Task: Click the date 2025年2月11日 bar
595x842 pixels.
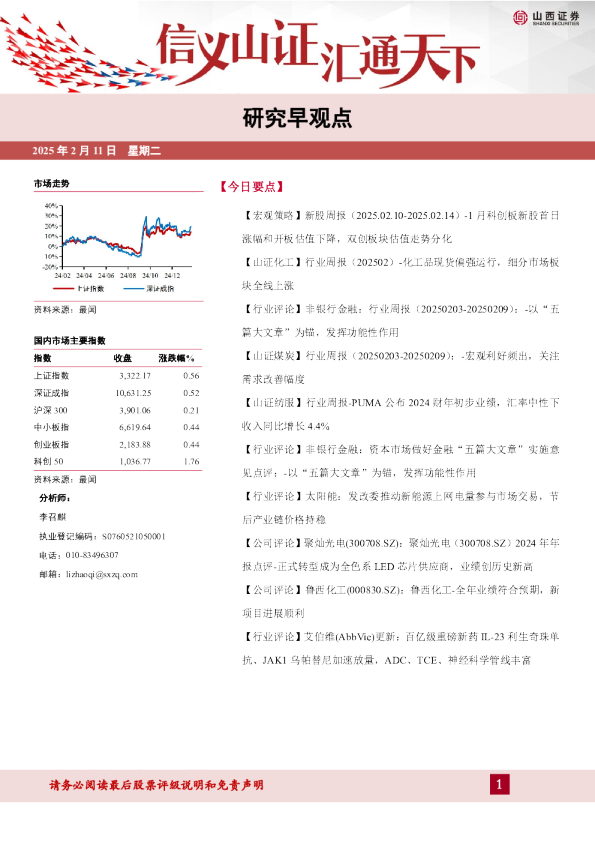Action: pos(298,150)
